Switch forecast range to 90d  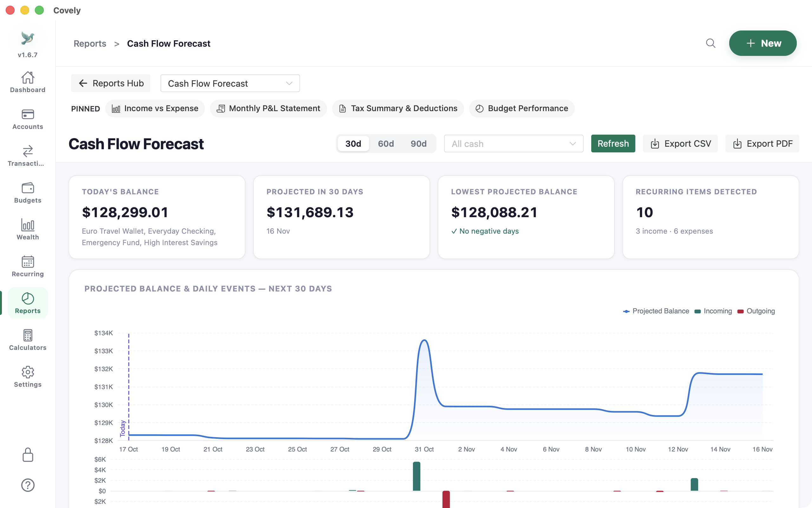[x=418, y=144]
